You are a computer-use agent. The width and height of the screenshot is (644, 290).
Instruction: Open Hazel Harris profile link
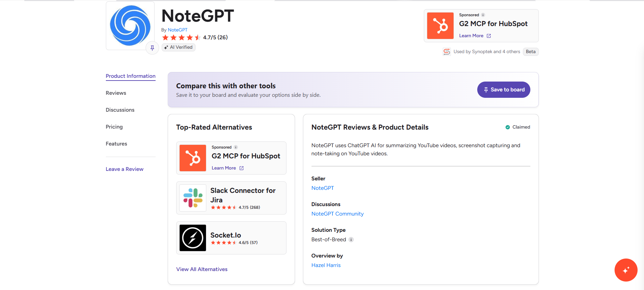tap(326, 265)
